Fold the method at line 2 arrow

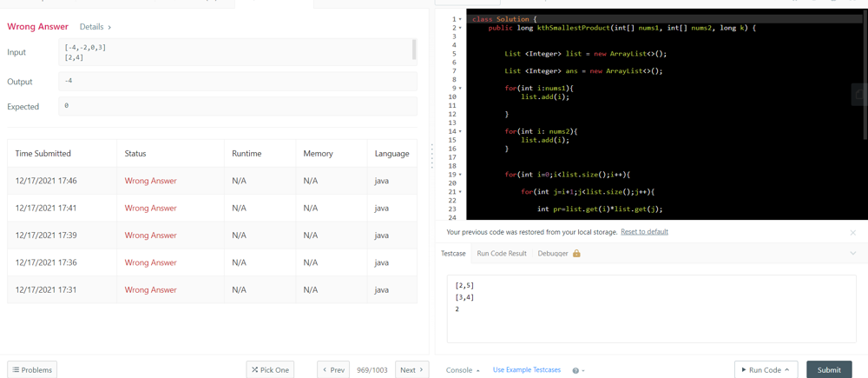click(x=460, y=28)
